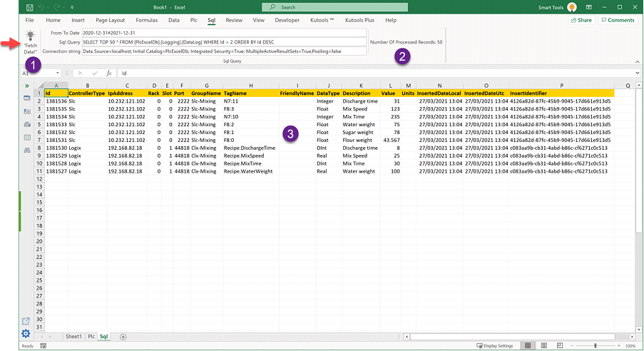Screen dimensions: 644x351
Task: Click the Fetch Data lightbulb button
Action: coord(30,41)
